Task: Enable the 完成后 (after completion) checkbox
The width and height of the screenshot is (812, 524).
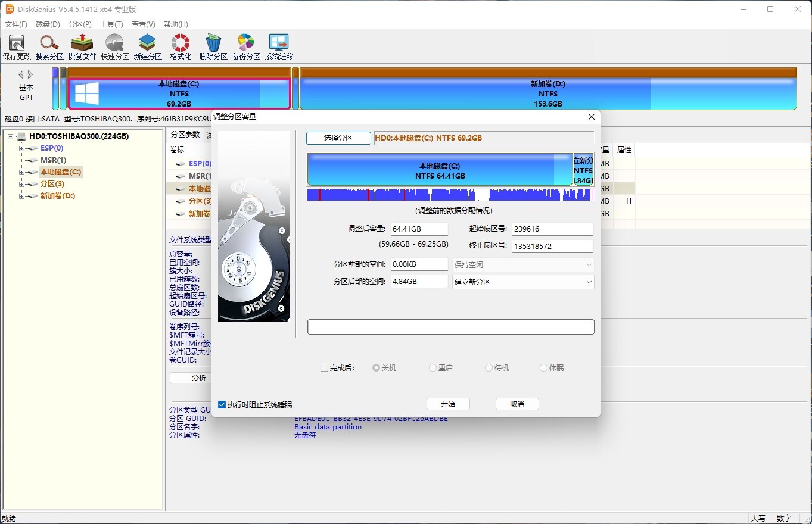Action: click(325, 368)
